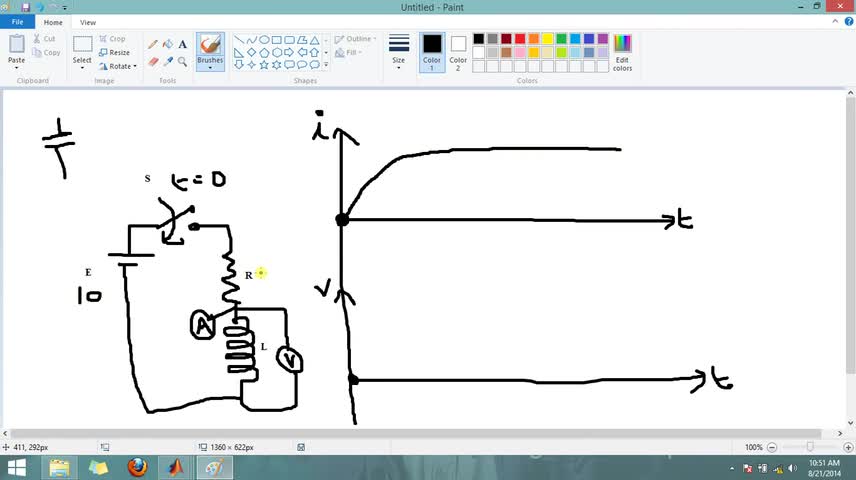Choose the Right arrow shape
Image resolution: width=856 pixels, height=480 pixels.
coord(289,52)
